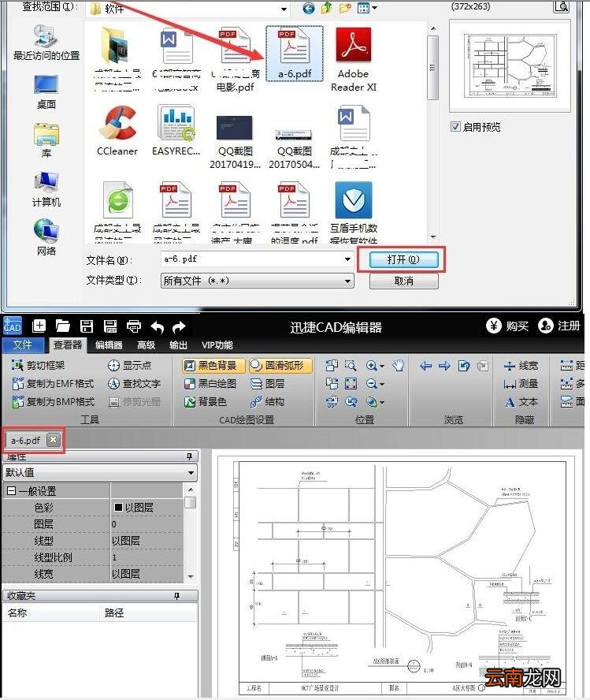Screen dimensions: 590x700
Task: Switch to the 编辑器 tab
Action: [x=109, y=344]
